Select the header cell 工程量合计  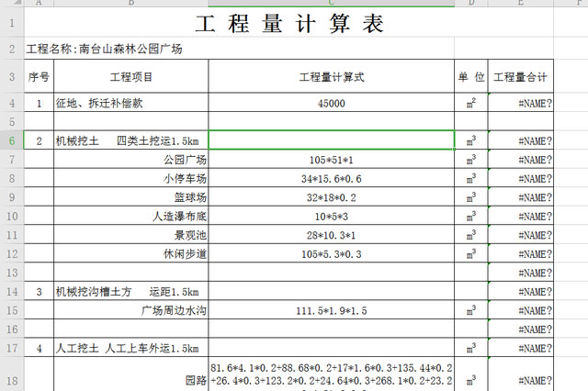click(x=521, y=76)
